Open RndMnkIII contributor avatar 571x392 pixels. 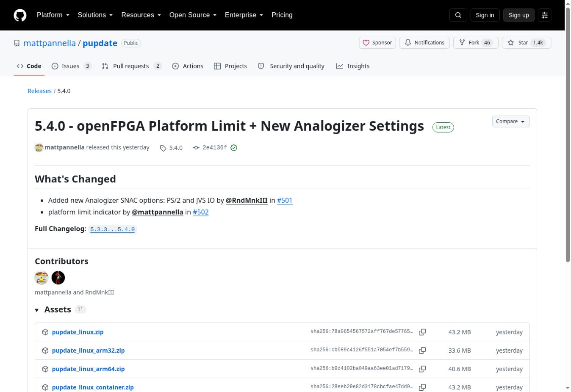(x=58, y=278)
